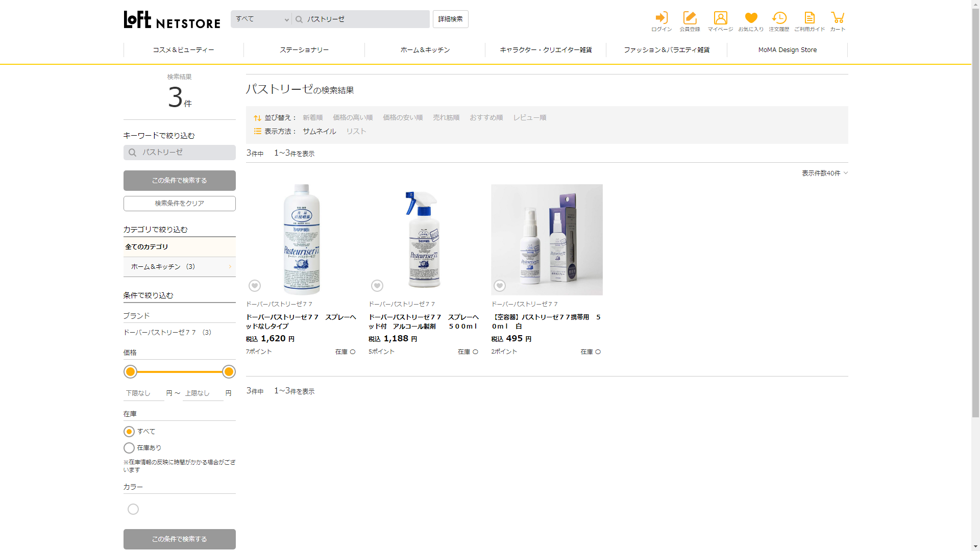Image resolution: width=980 pixels, height=551 pixels.
Task: Expand the ホーム&キッチン (3) category
Action: click(x=179, y=267)
